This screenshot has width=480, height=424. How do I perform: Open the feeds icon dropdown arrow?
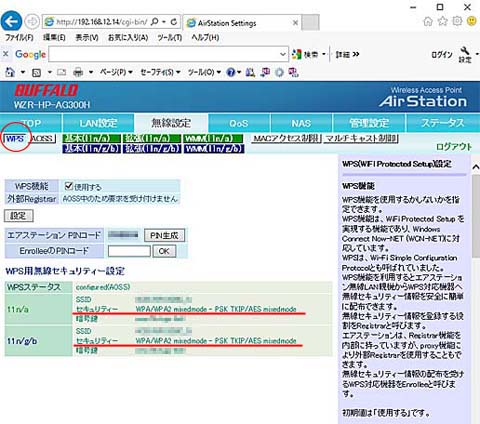click(49, 72)
